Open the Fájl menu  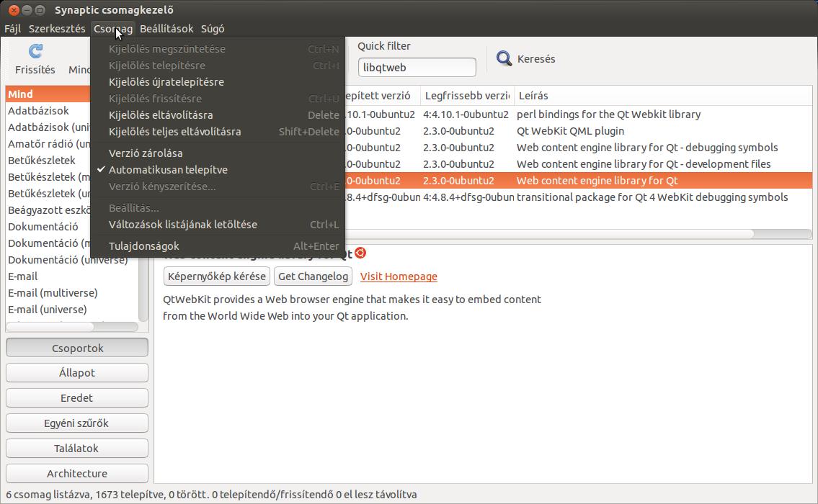point(12,29)
